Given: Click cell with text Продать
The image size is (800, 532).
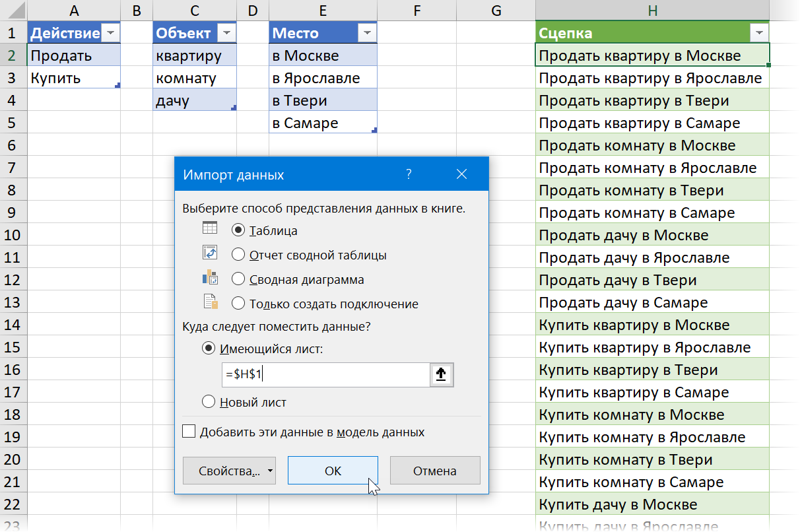Looking at the screenshot, I should [x=74, y=55].
